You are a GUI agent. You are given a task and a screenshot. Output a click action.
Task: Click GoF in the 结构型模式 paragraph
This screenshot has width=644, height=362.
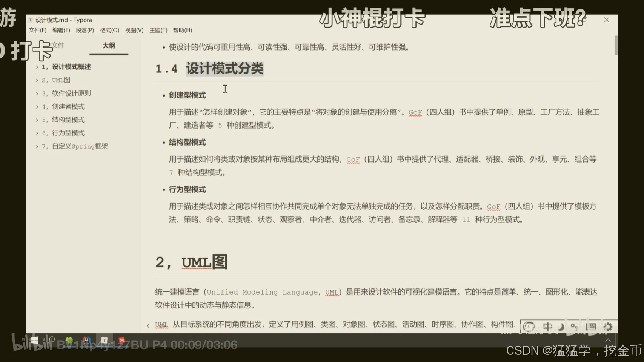(353, 160)
